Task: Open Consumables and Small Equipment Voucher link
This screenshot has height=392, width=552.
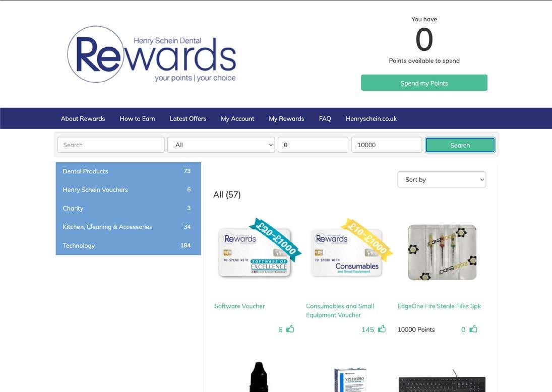Action: coord(340,310)
